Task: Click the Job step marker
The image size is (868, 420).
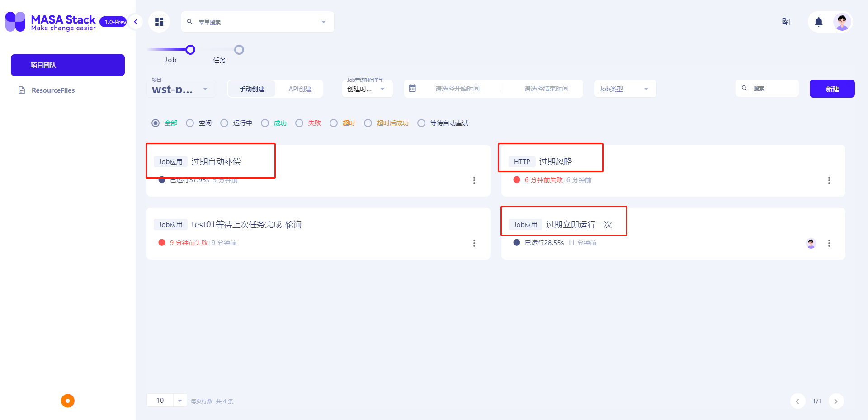Action: [190, 50]
